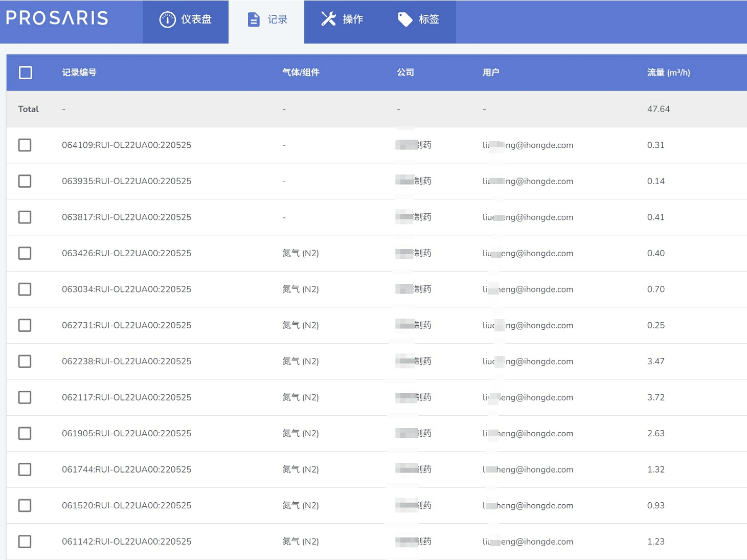The image size is (747, 560).
Task: Select the checkbox for record 061905
Action: pos(25,433)
